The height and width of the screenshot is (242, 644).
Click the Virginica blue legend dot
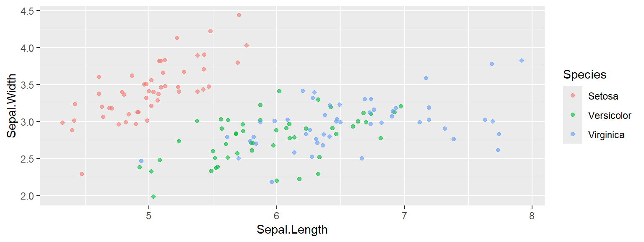[573, 134]
